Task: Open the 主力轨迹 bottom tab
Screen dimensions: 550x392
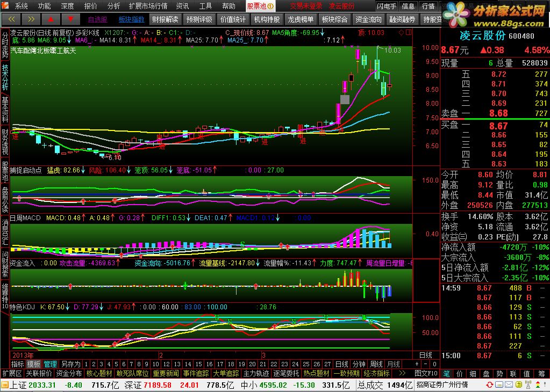Action: [x=256, y=373]
